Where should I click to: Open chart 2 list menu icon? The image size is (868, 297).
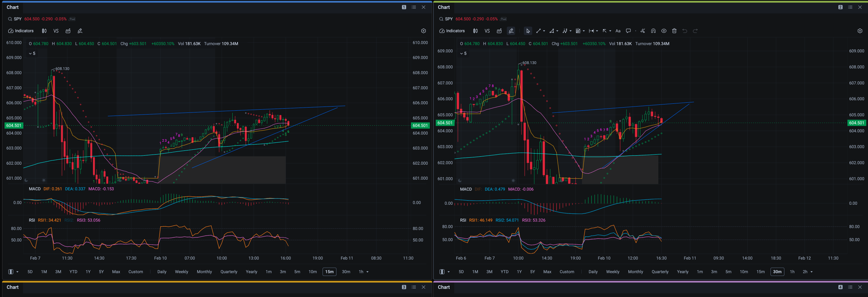point(850,7)
